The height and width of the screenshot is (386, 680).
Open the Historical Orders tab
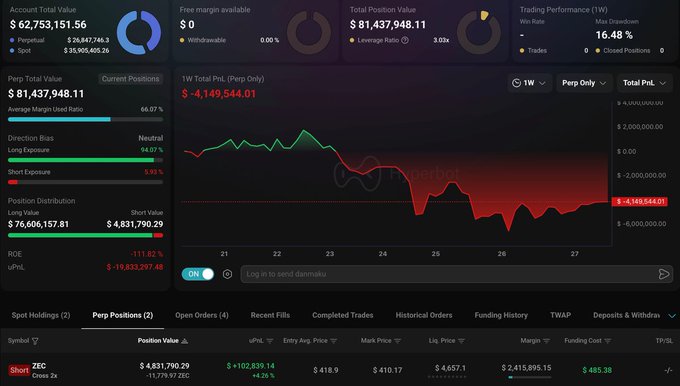click(424, 315)
